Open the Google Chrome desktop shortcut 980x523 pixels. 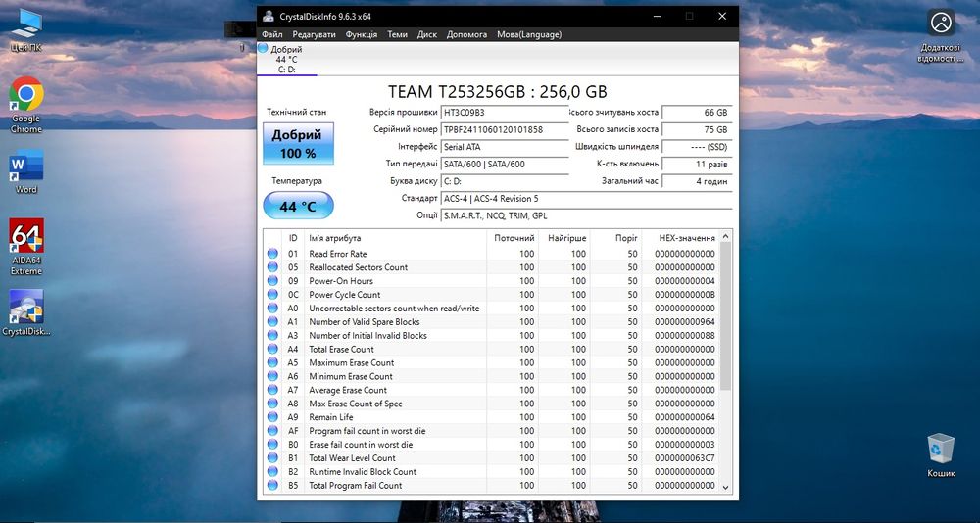tap(26, 105)
